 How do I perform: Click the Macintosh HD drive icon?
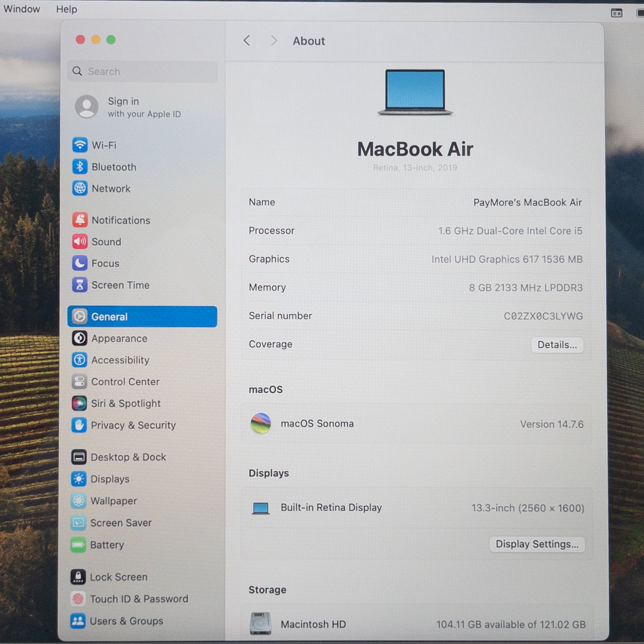tap(261, 623)
